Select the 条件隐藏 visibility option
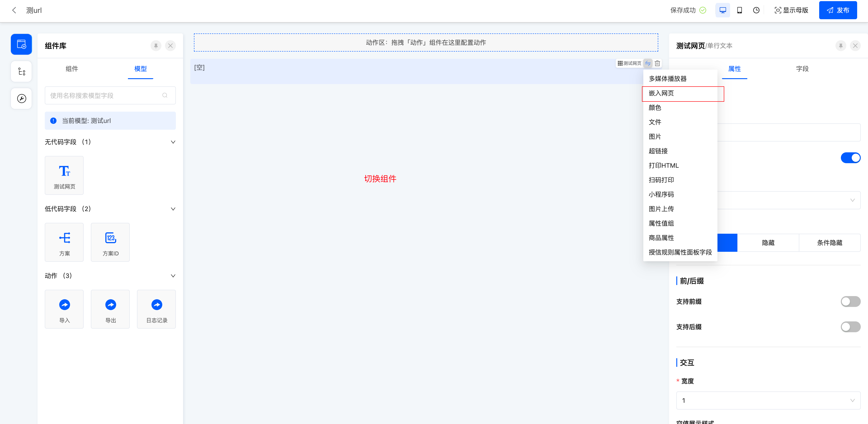Viewport: 868px width, 424px height. [x=830, y=243]
